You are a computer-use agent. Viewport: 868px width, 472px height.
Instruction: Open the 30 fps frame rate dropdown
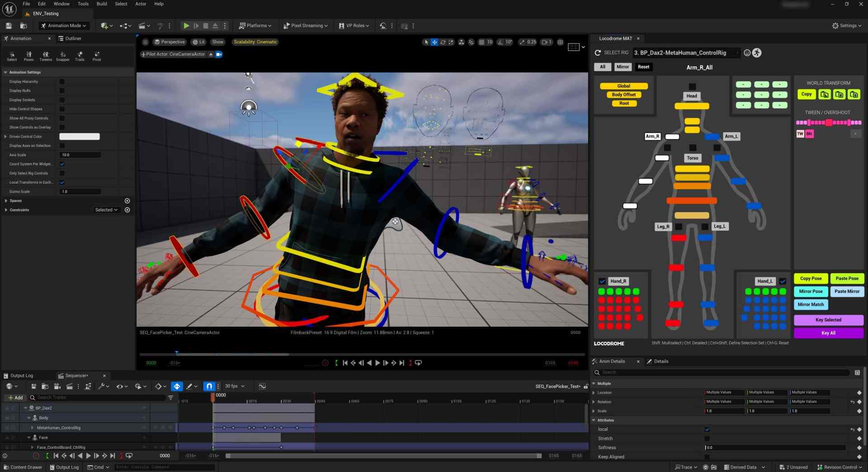pyautogui.click(x=235, y=386)
